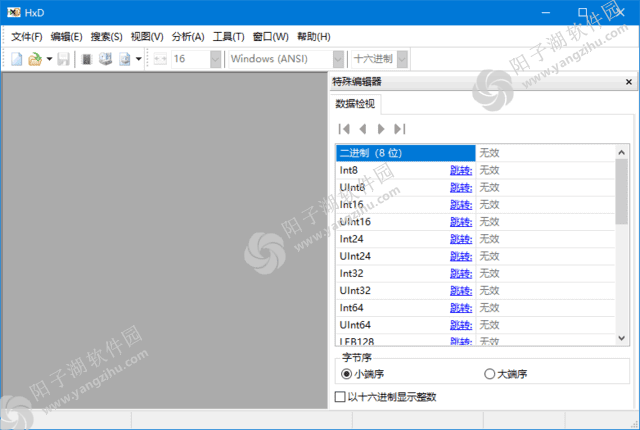Open the 编辑(E) menu
Viewport: 640px width, 430px height.
click(x=67, y=37)
